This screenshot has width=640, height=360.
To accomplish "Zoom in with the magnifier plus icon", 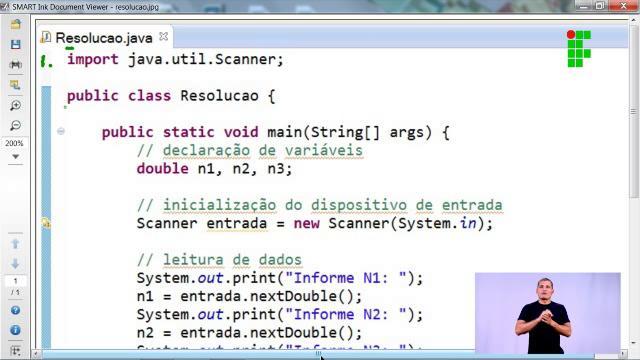I will (x=16, y=105).
